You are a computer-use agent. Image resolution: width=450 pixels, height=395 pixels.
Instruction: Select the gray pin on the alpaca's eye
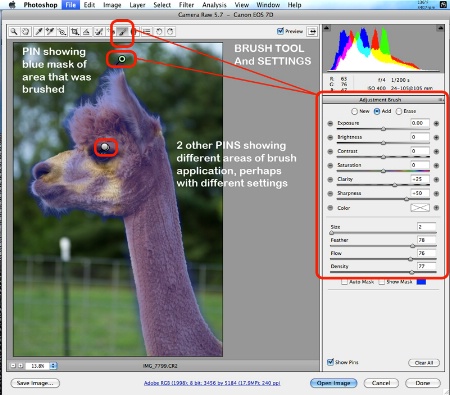(105, 147)
